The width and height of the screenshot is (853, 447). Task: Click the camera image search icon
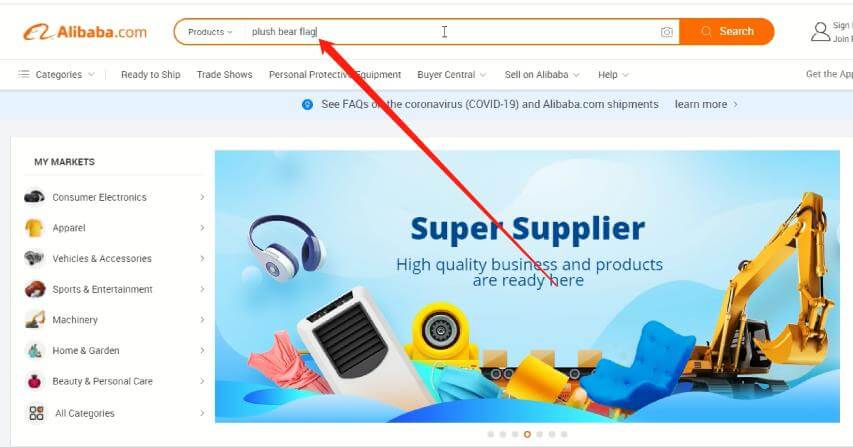click(666, 32)
